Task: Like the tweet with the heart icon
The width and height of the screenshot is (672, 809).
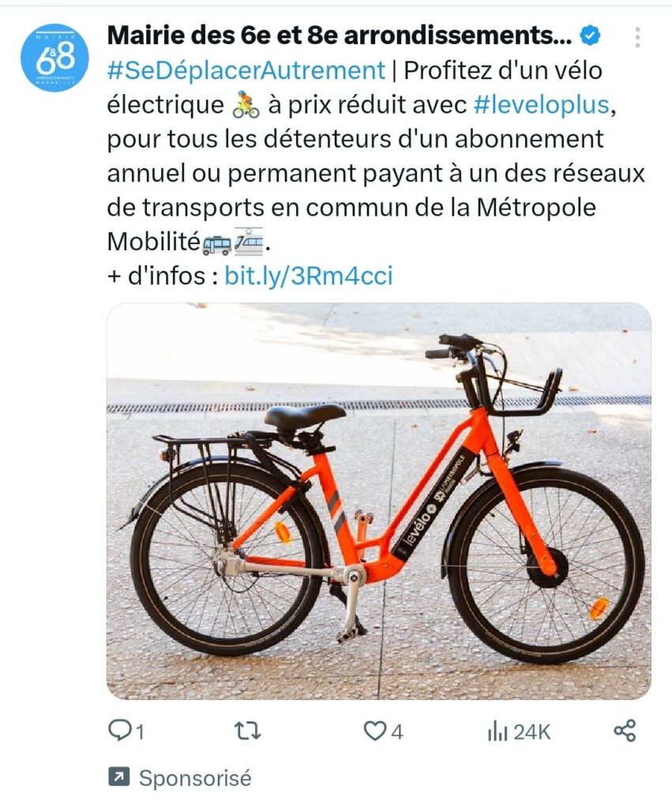Action: 374,731
